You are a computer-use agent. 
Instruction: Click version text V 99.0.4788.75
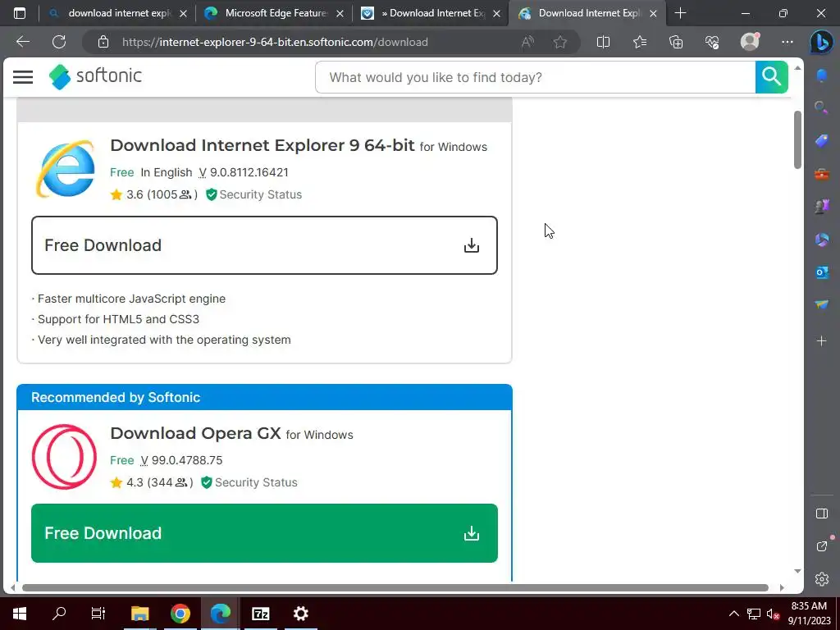coord(181,460)
